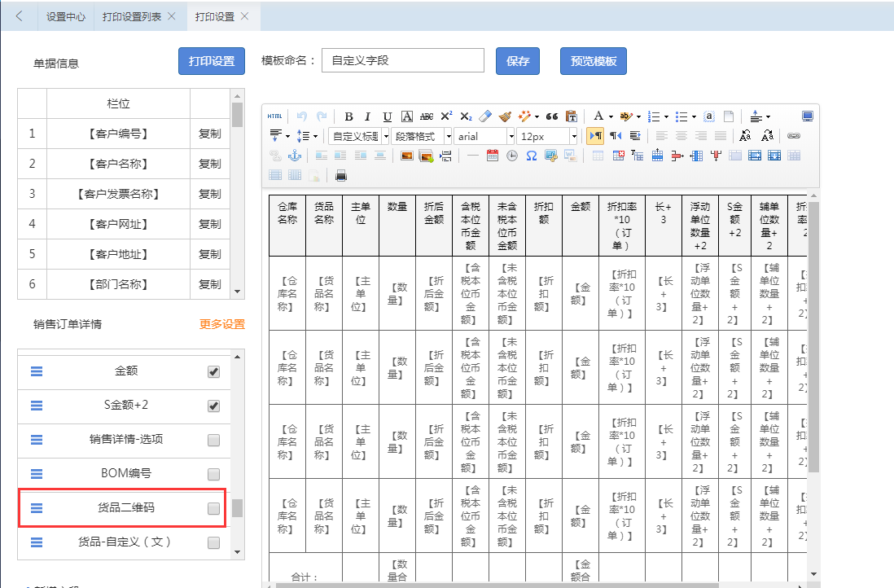Screen dimensions: 894x588
Task: Click the 栏位 list scrollbar thumb
Action: [237, 115]
